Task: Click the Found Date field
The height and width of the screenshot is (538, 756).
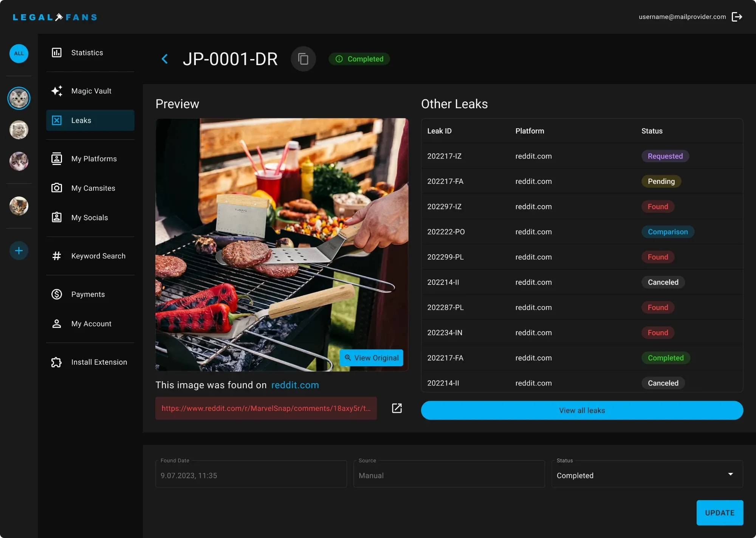Action: click(x=251, y=474)
